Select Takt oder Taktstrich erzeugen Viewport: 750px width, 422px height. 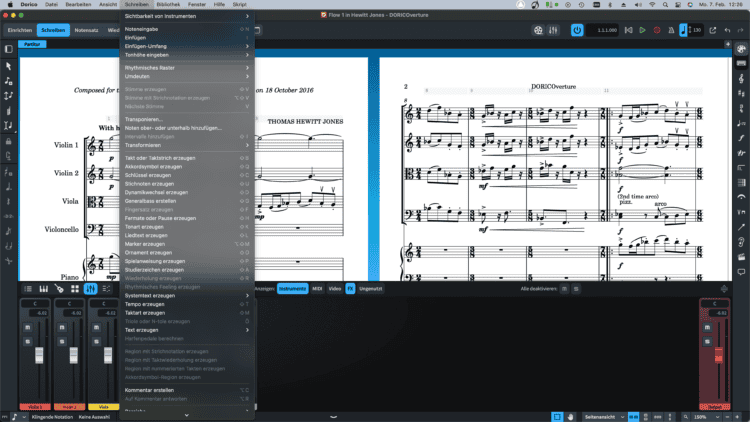coord(187,158)
